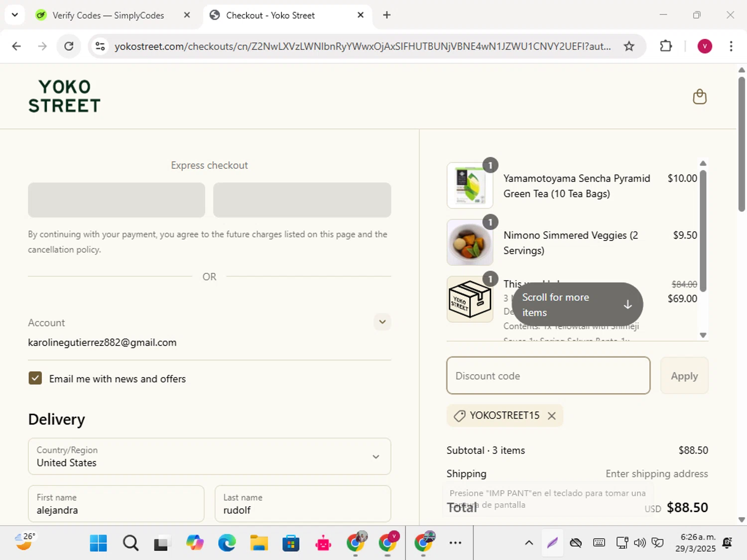
Task: Open the tab search dropdown arrow
Action: [x=15, y=15]
